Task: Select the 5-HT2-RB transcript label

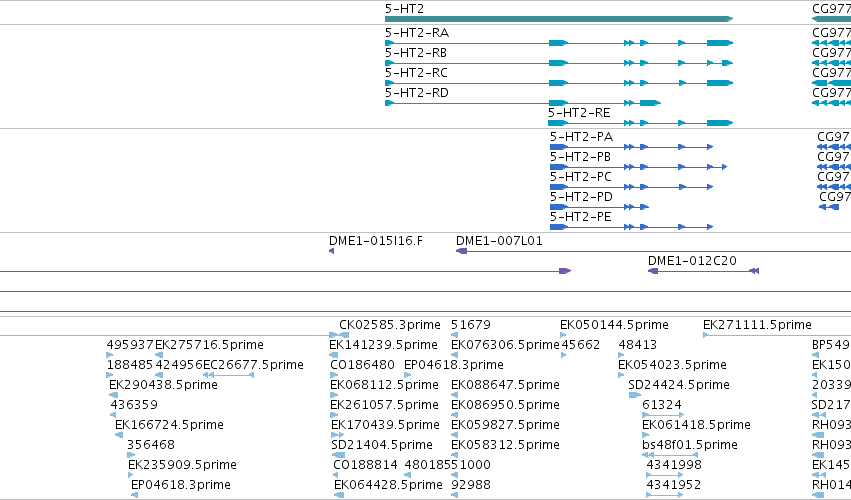Action: point(416,53)
